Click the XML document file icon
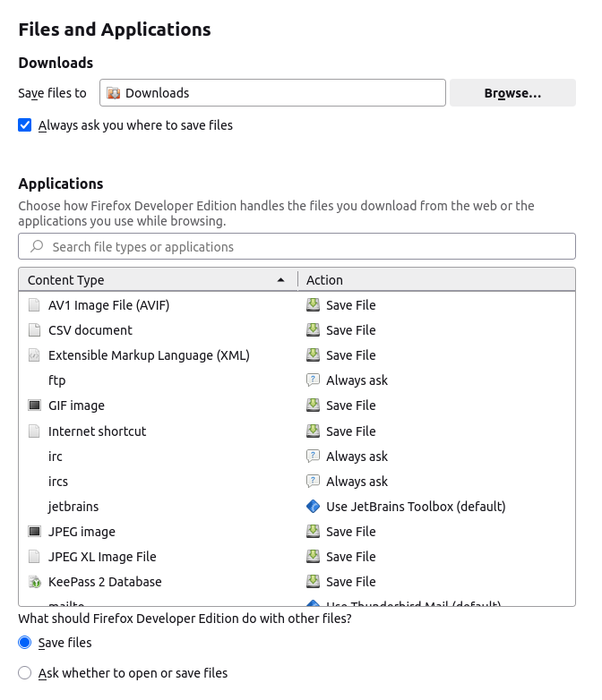Viewport: 602px width, 700px height. pyautogui.click(x=35, y=355)
